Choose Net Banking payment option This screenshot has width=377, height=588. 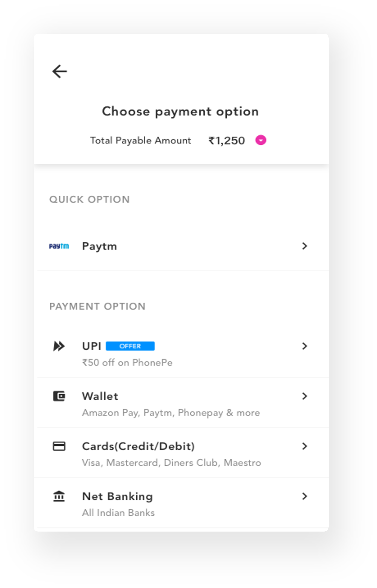[117, 496]
